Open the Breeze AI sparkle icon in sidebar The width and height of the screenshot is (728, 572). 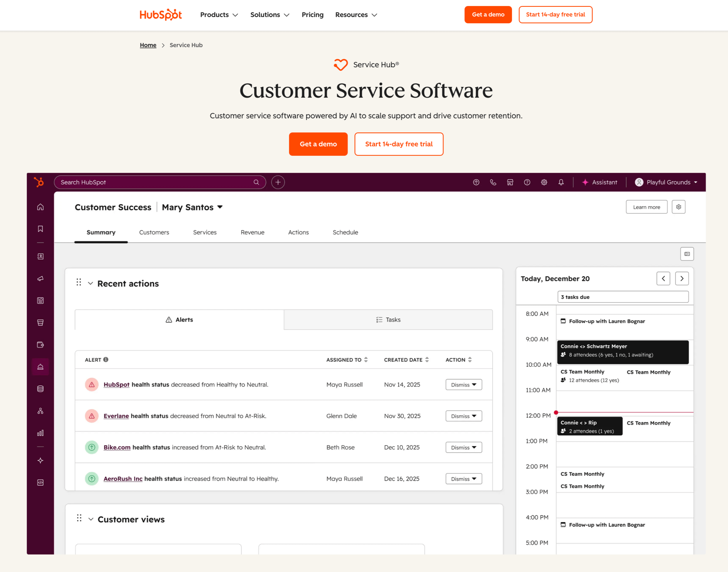click(40, 460)
